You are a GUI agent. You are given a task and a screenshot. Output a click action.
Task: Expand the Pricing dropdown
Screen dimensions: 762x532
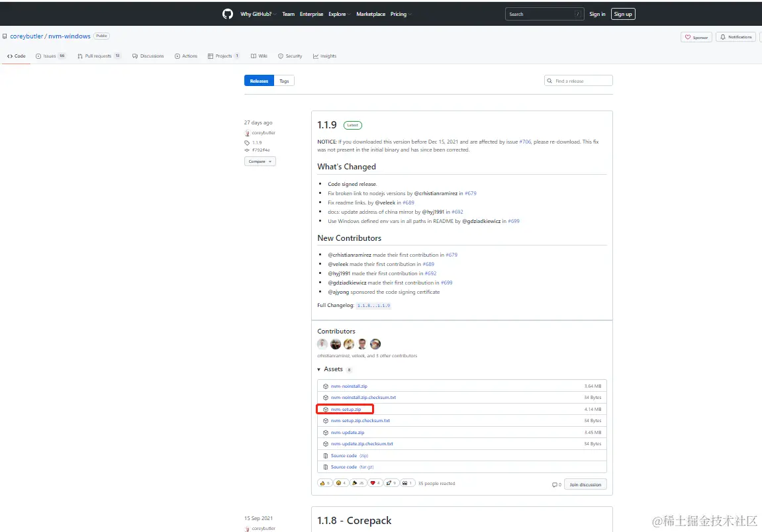[x=401, y=14]
